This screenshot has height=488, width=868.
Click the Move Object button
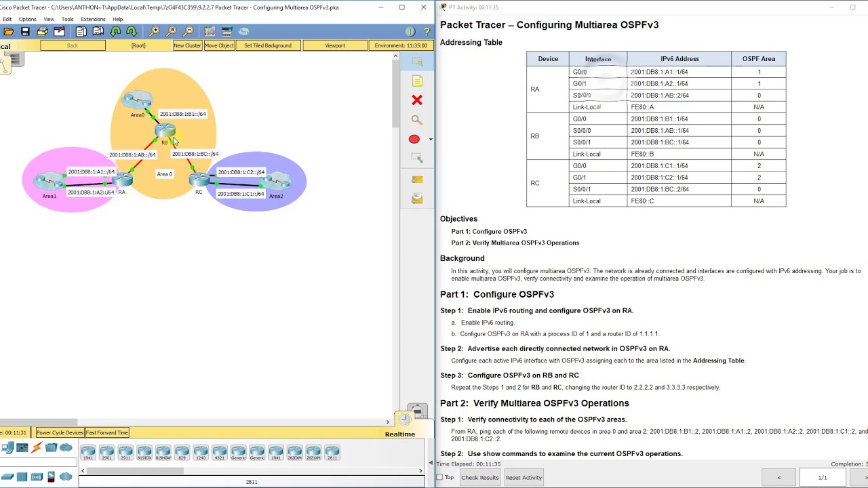[x=219, y=45]
